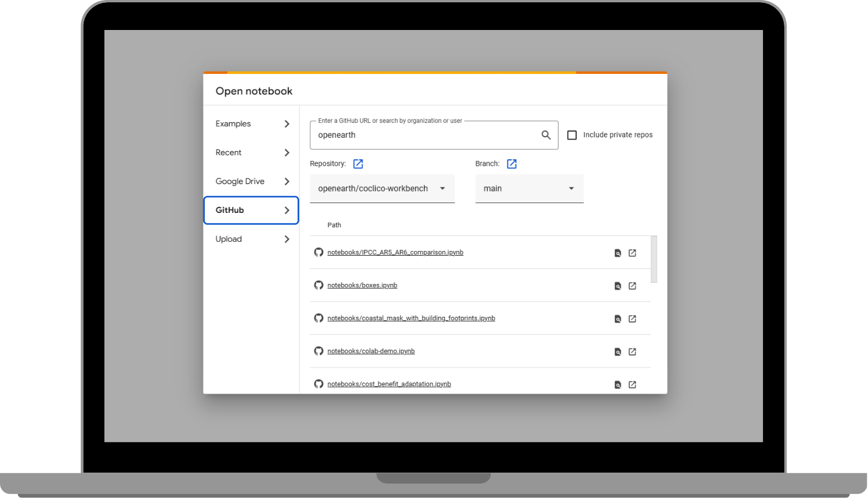Open the Repository dropdown openearth/coclico-workbench
Viewport: 868px width, 498px height.
[382, 189]
